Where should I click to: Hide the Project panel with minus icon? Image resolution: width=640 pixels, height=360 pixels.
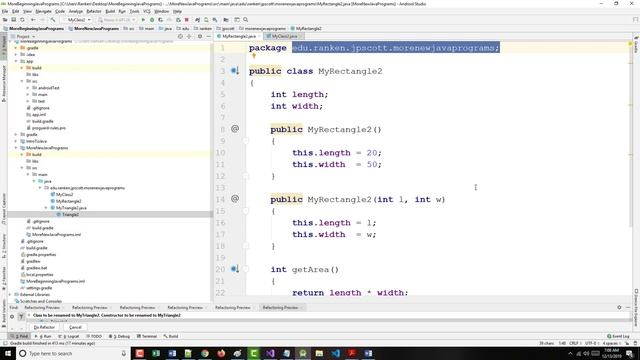click(209, 36)
